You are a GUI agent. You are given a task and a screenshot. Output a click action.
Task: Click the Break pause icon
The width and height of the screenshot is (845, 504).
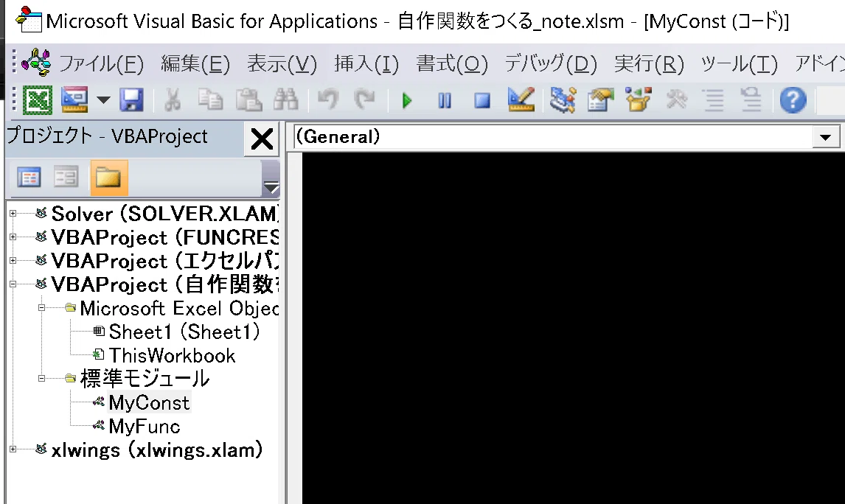[445, 100]
